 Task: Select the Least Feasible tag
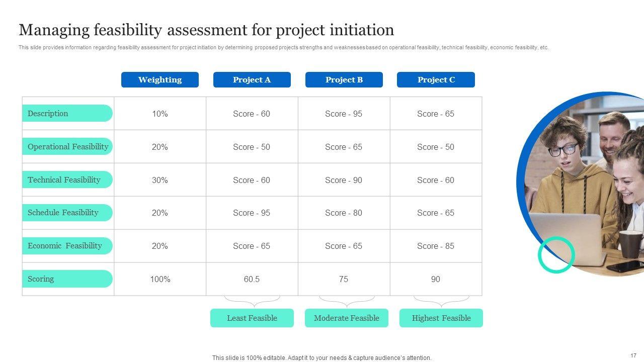click(252, 318)
